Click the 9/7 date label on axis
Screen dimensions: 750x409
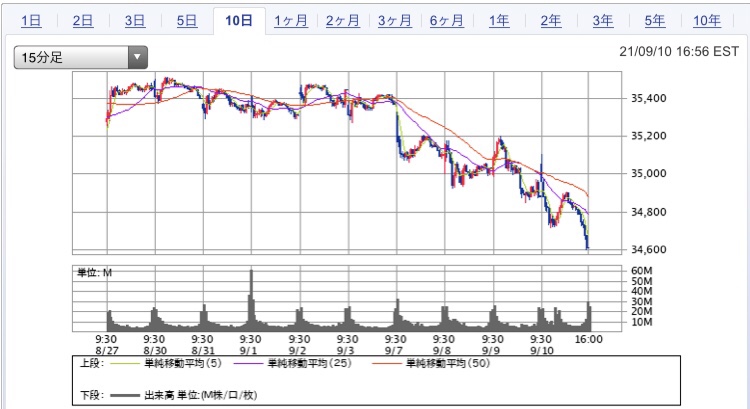coord(394,350)
